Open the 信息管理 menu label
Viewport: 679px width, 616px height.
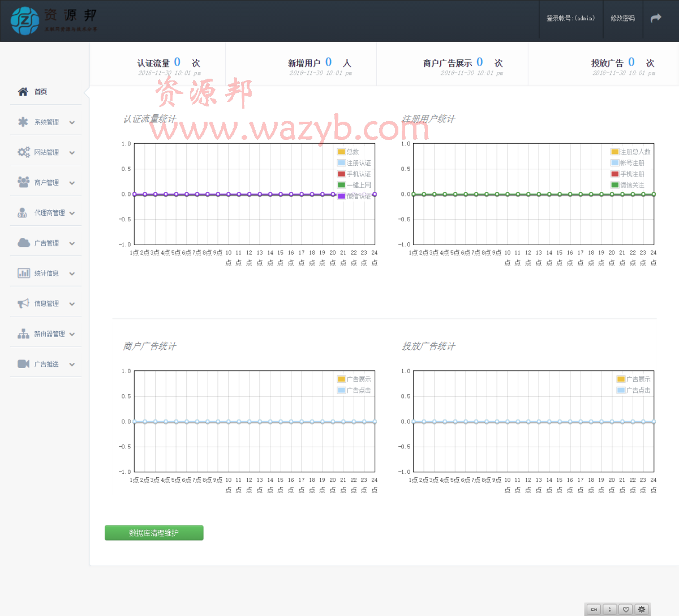coord(46,303)
